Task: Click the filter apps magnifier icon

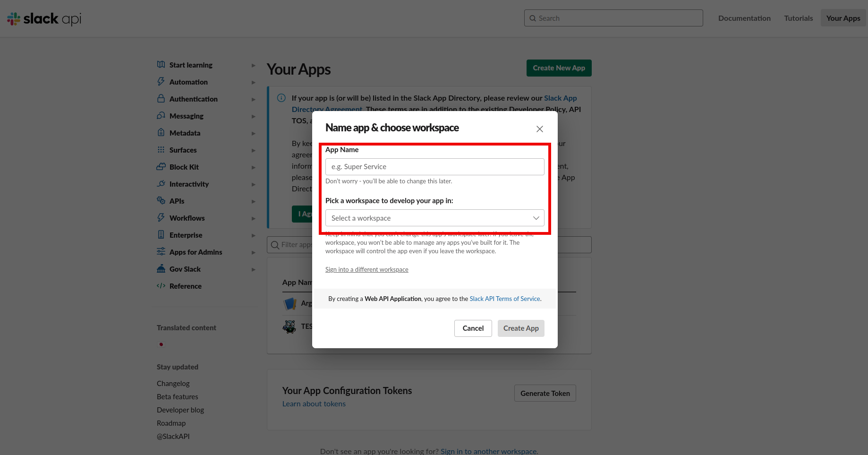Action: (x=275, y=245)
